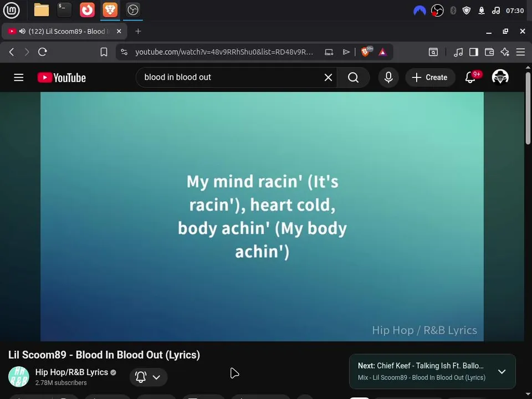
Task: Click the install app icon in address bar
Action: point(329,52)
